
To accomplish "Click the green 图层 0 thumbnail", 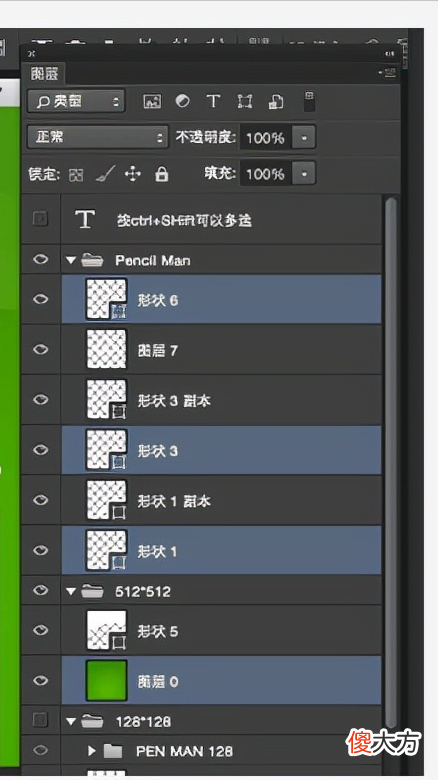I will pos(107,681).
